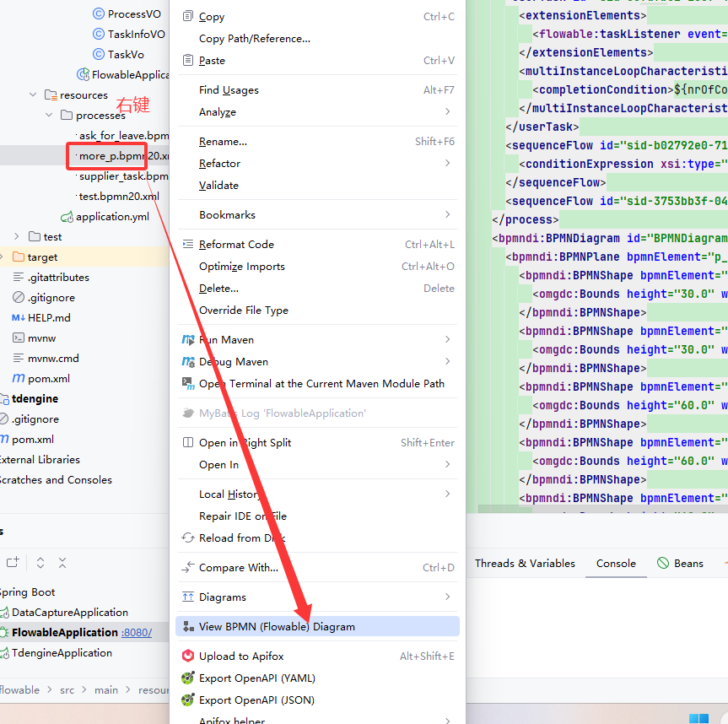Click the Beans tab icon
The image size is (728, 724).
click(663, 564)
